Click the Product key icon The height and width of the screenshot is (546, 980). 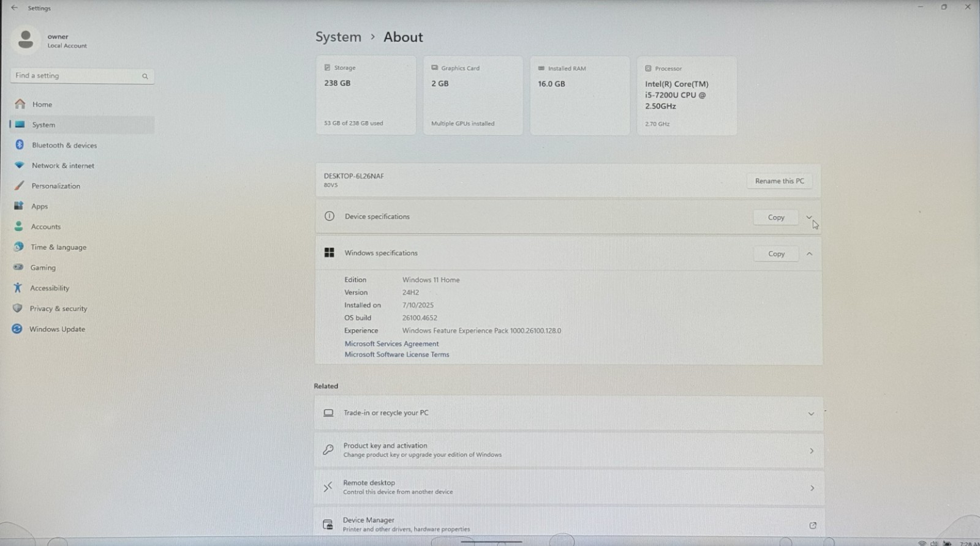tap(328, 450)
